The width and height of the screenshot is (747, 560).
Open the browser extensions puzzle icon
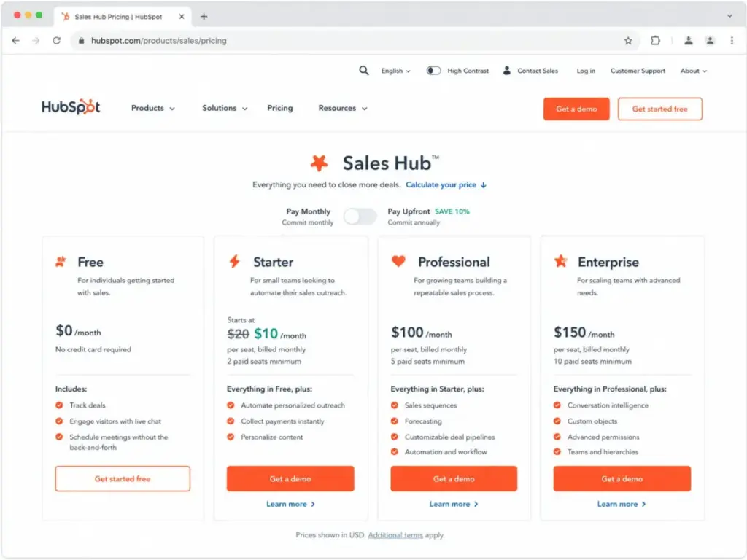(655, 41)
